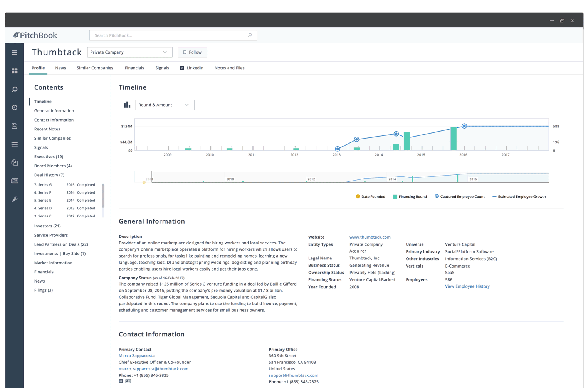Open the Notes and Files tab

pyautogui.click(x=230, y=68)
